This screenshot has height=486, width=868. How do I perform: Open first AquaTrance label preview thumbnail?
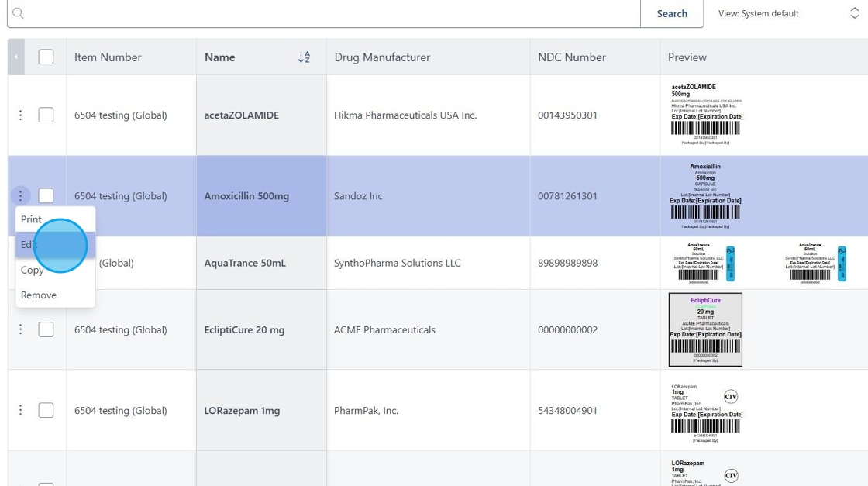pyautogui.click(x=704, y=263)
